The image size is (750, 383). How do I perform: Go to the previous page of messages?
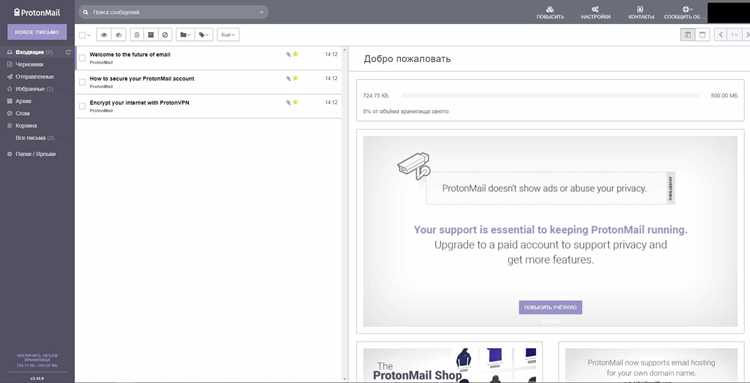(721, 35)
